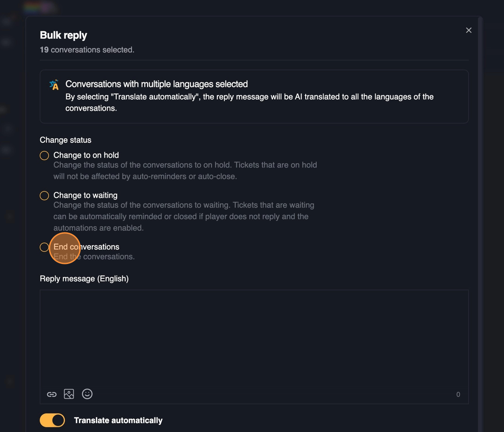Click the insert image icon
This screenshot has height=432, width=504.
[x=69, y=394]
